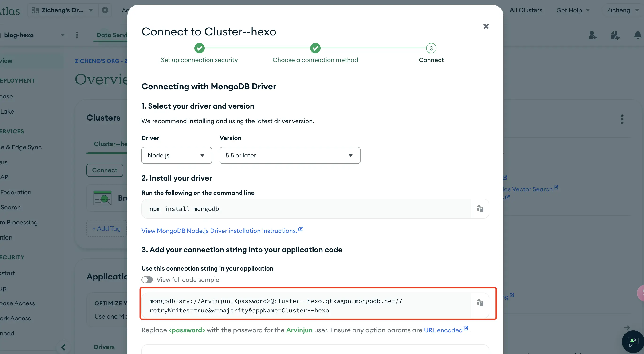This screenshot has width=644, height=354.
Task: Click the Connect button on cluster card
Action: click(x=105, y=170)
